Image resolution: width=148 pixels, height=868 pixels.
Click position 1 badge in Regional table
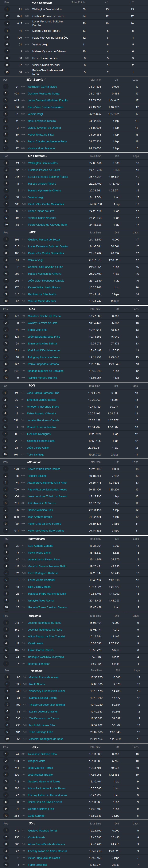[5, 623]
